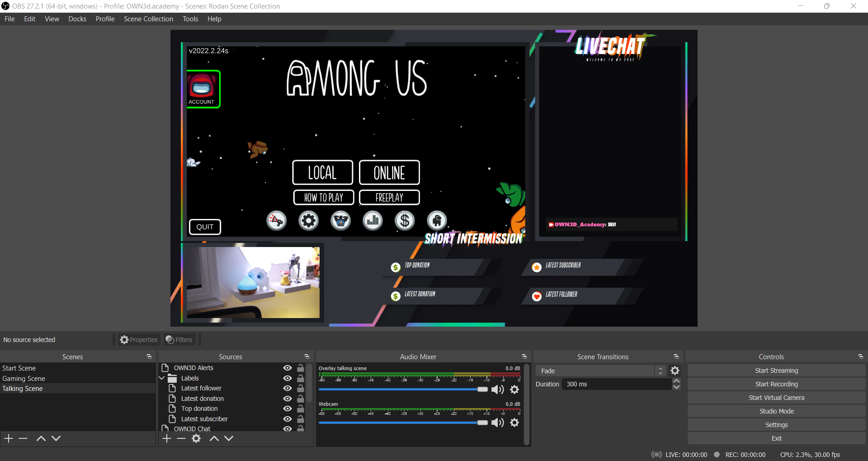868x461 pixels.
Task: Increase transition duration with up arrow
Action: tap(676, 381)
